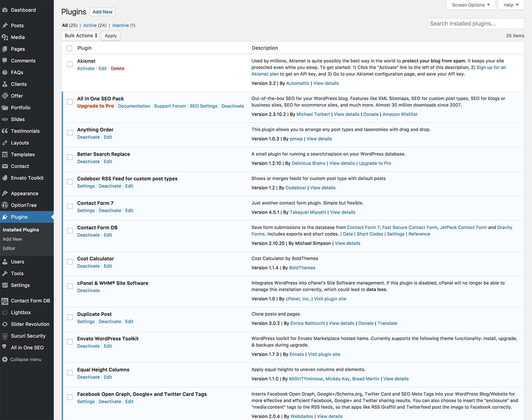The height and width of the screenshot is (420, 532).
Task: Filter by Inactive plugins
Action: click(121, 25)
